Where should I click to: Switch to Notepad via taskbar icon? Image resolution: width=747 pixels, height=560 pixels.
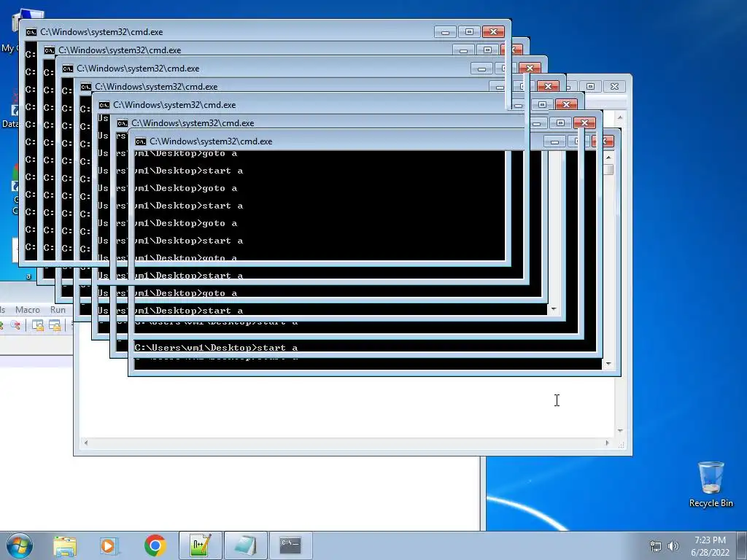pos(246,545)
